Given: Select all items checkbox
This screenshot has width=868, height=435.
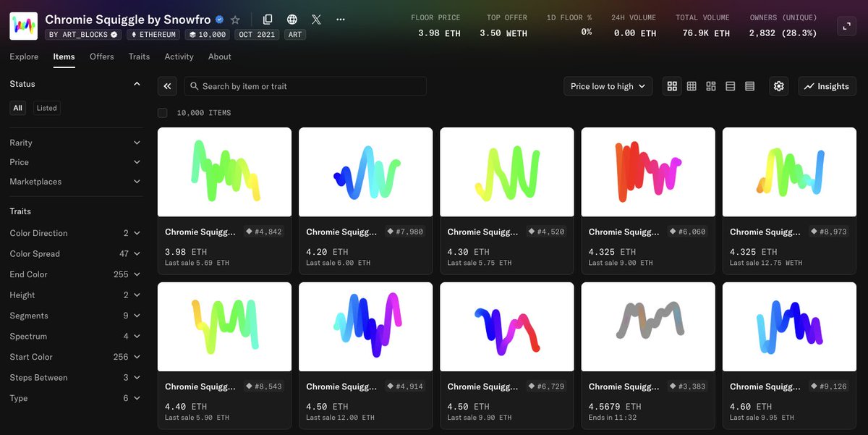Looking at the screenshot, I should [x=163, y=113].
